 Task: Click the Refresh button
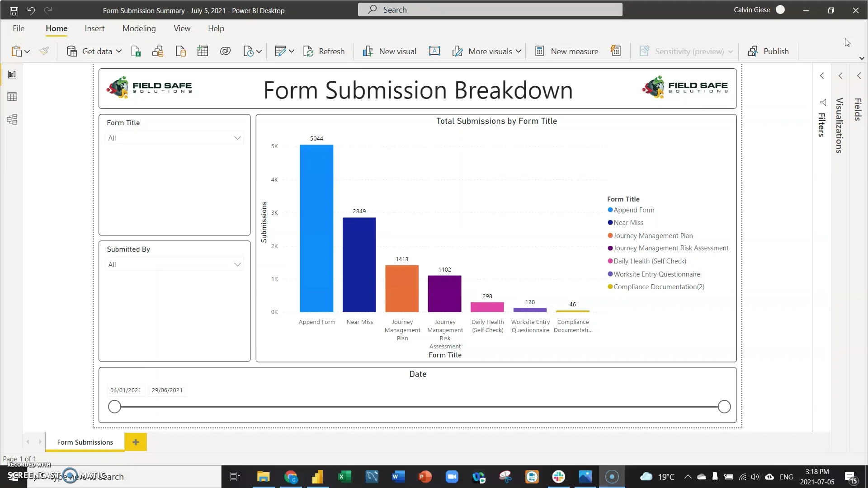324,52
